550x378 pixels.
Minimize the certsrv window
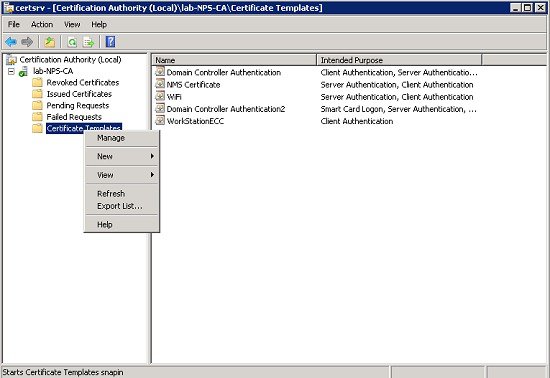(515, 8)
